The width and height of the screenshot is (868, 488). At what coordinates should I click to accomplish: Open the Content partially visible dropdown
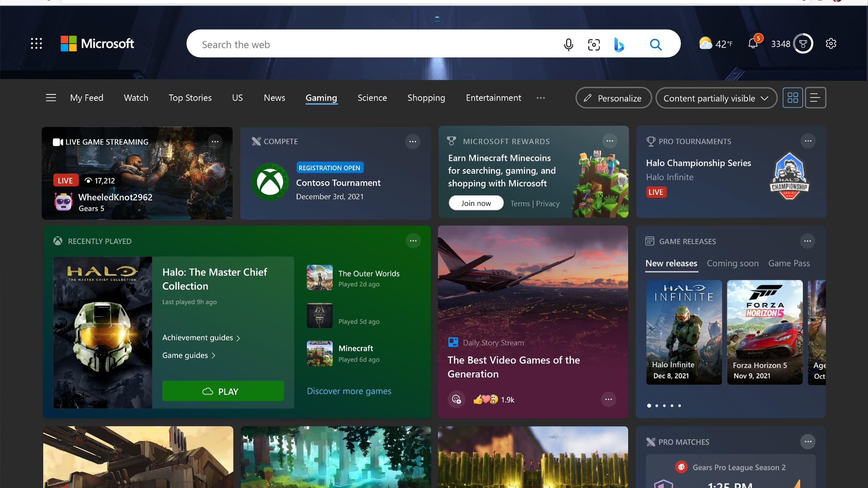point(716,98)
